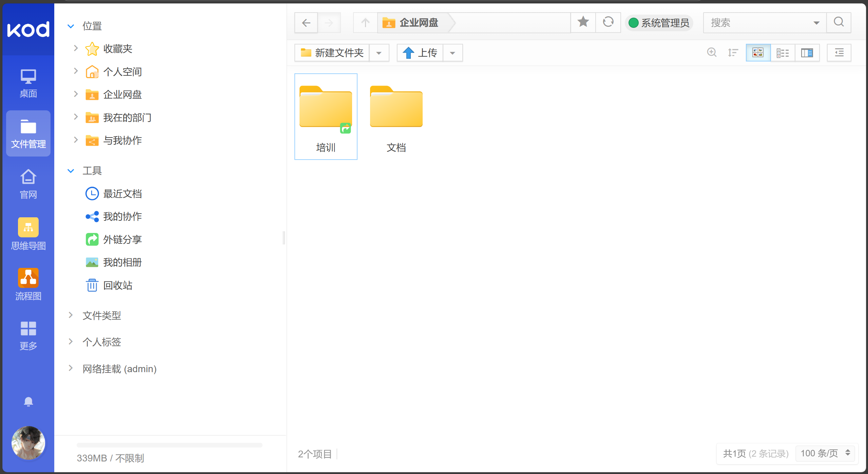Select 个人空间 in the tree

(114, 72)
